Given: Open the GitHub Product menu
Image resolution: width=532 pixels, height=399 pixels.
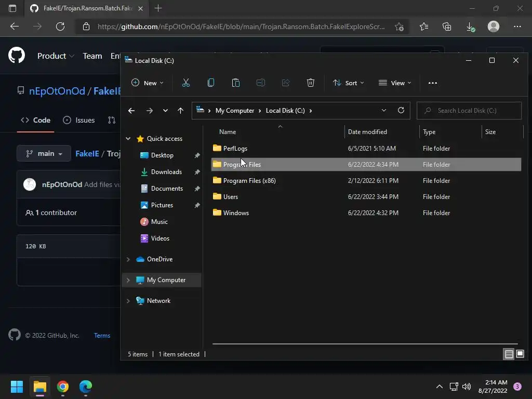Looking at the screenshot, I should [x=56, y=56].
